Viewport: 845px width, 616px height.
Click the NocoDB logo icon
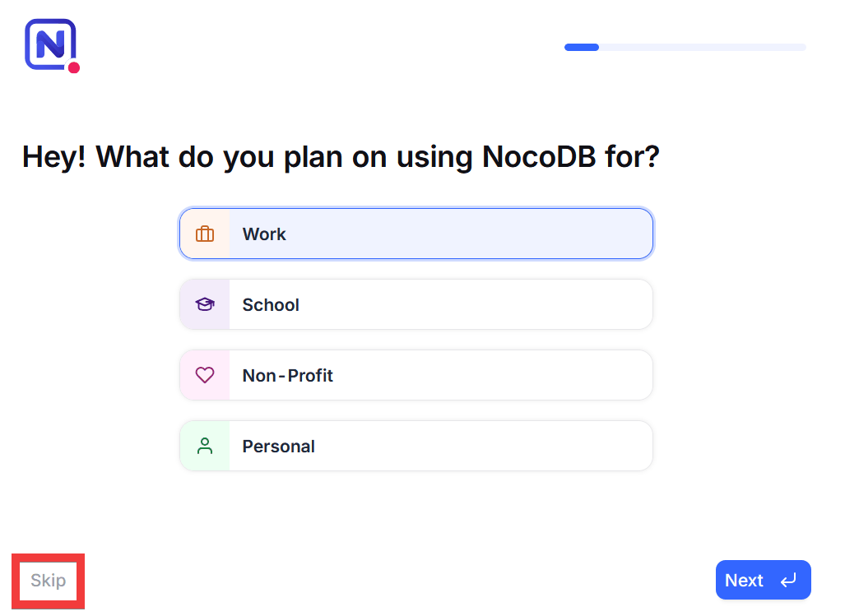coord(50,44)
